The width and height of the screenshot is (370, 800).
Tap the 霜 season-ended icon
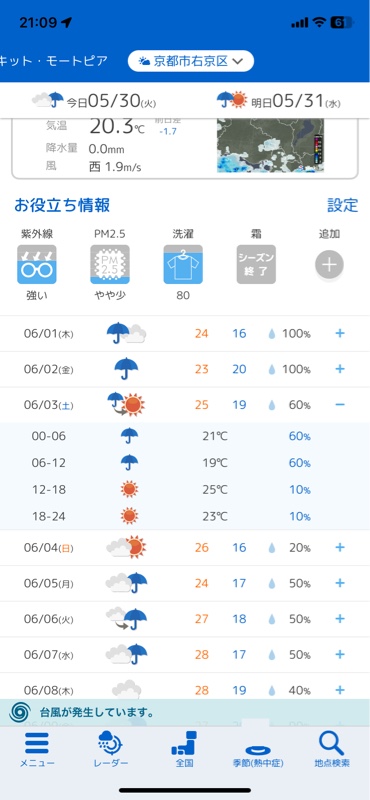coord(256,264)
